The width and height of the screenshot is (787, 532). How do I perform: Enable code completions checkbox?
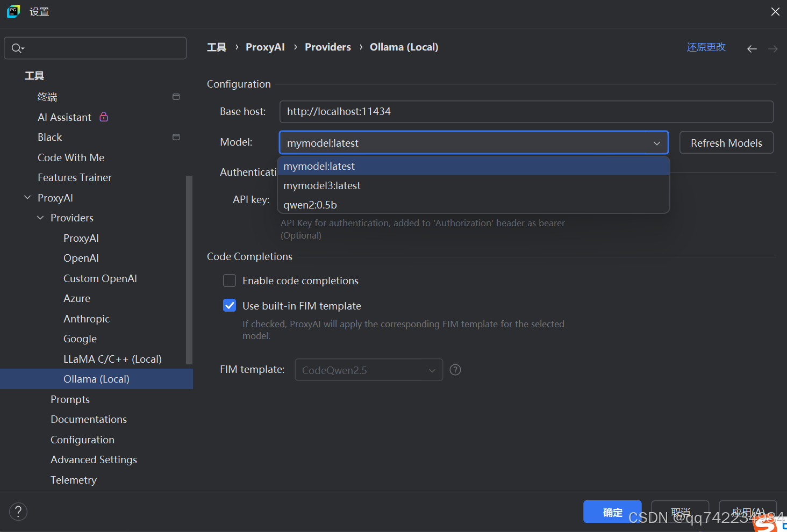pos(230,281)
